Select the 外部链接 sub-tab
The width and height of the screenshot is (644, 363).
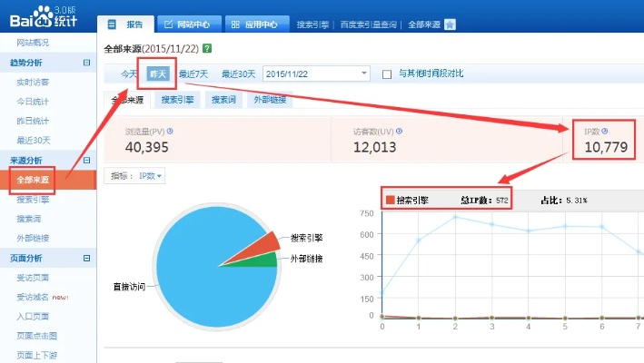pyautogui.click(x=270, y=100)
